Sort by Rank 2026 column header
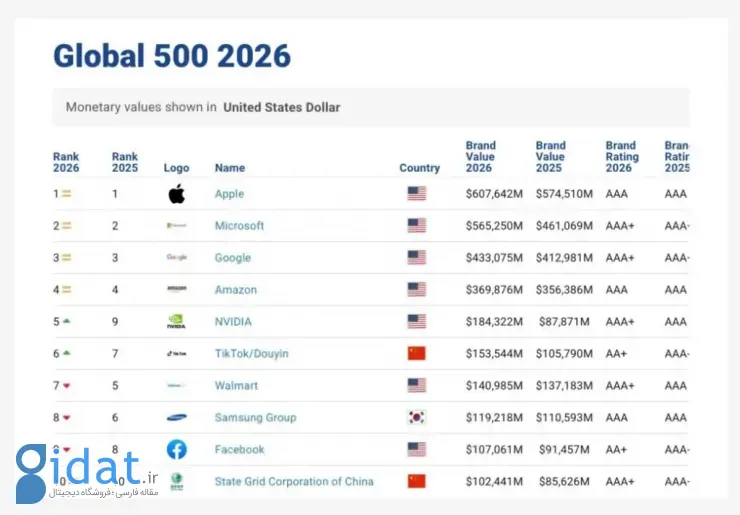This screenshot has width=740, height=515. (x=66, y=162)
